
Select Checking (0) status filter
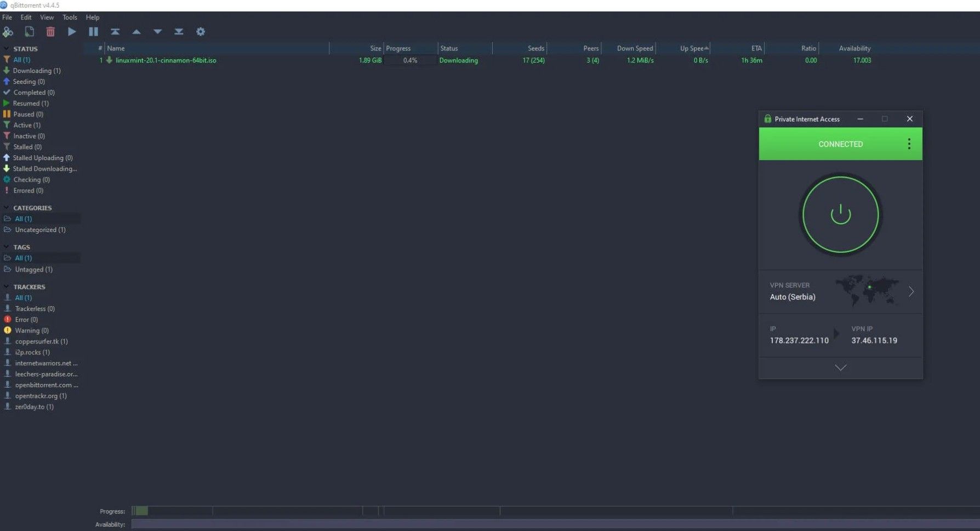[31, 180]
